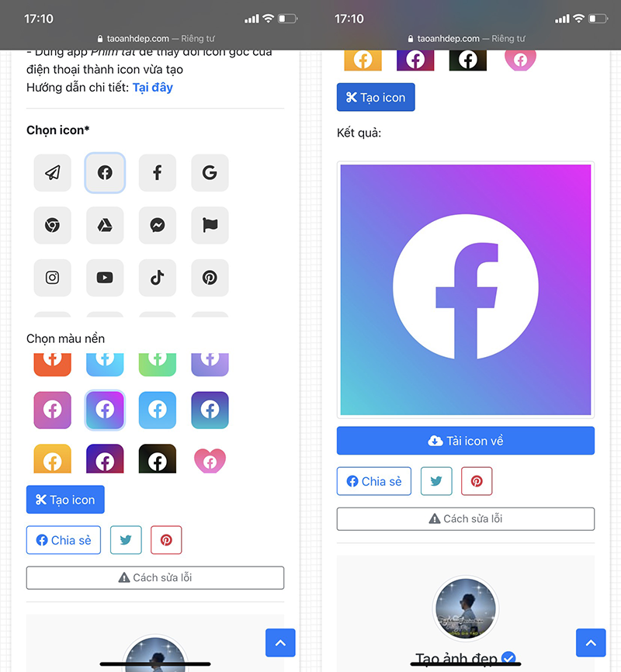
Task: Choose the TikTok icon
Action: tap(158, 278)
